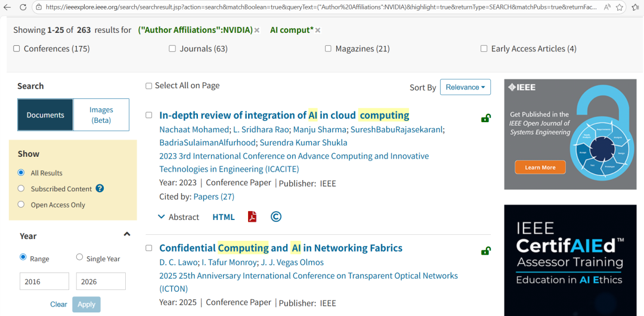Image resolution: width=644 pixels, height=316 pixels.
Task: Select checkbox for Confidential Computing paper
Action: pos(148,248)
